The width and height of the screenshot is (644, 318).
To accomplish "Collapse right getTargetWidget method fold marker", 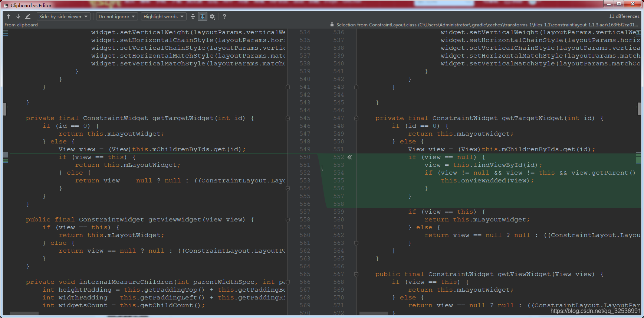I will tap(356, 118).
